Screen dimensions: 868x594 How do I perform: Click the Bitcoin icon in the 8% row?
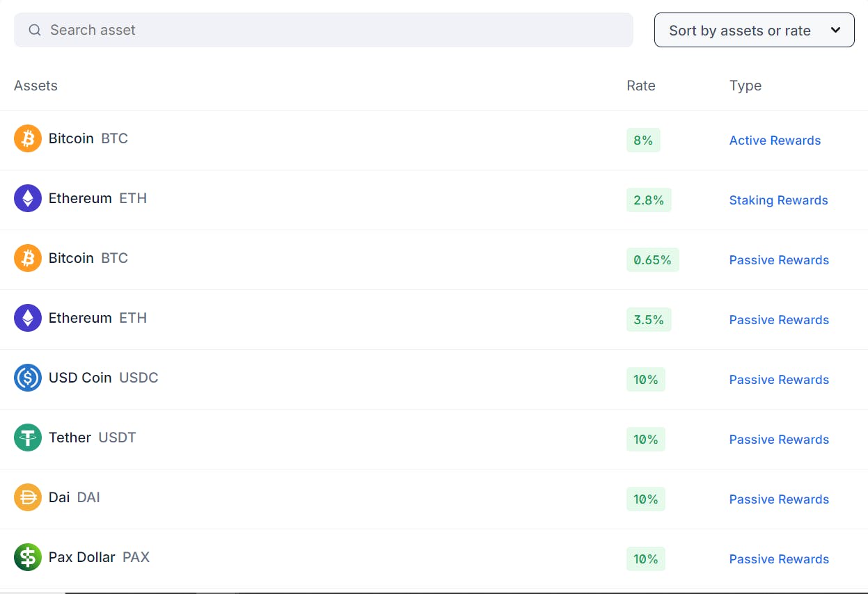[x=28, y=138]
